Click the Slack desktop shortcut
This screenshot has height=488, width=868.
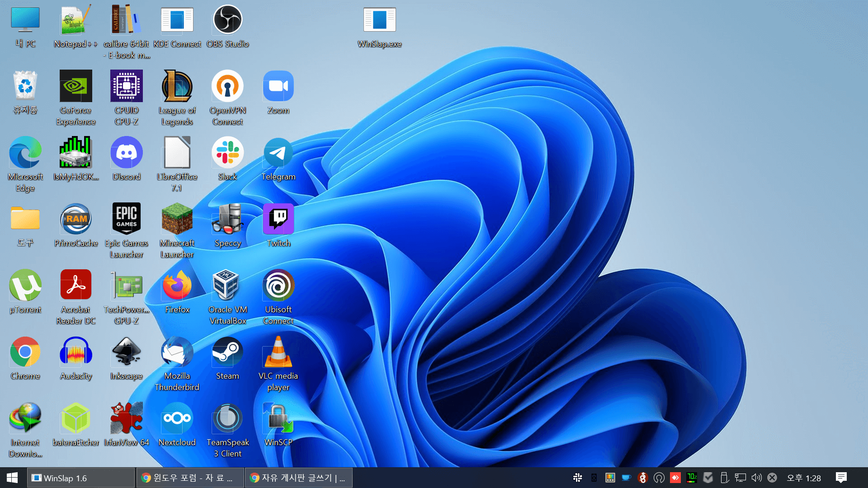tap(228, 159)
